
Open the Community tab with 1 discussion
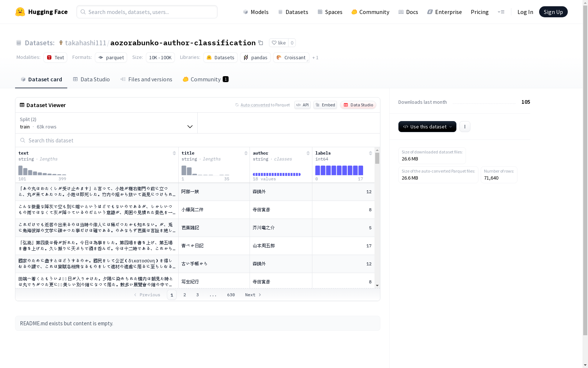click(205, 79)
